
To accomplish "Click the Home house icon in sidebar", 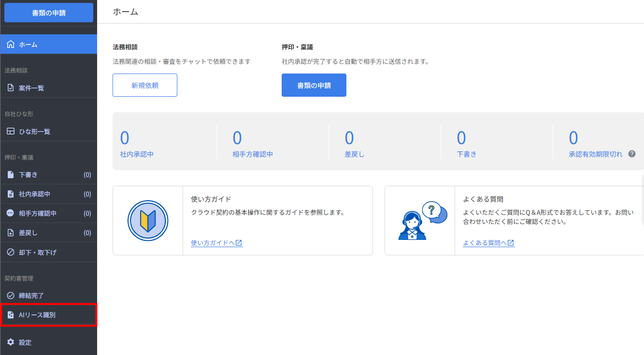I will pyautogui.click(x=11, y=44).
